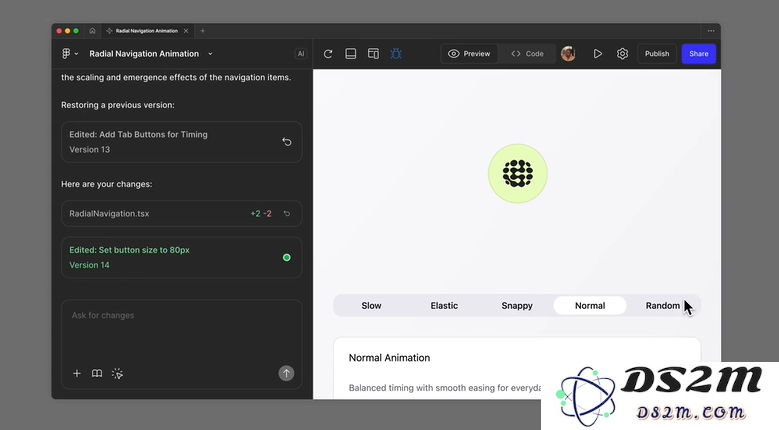
Task: Select the Snappy timing tab
Action: click(x=517, y=305)
